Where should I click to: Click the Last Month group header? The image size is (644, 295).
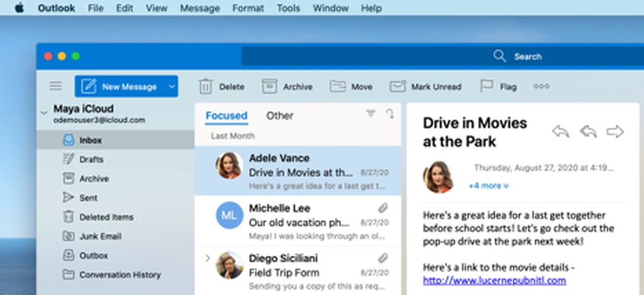pyautogui.click(x=233, y=136)
